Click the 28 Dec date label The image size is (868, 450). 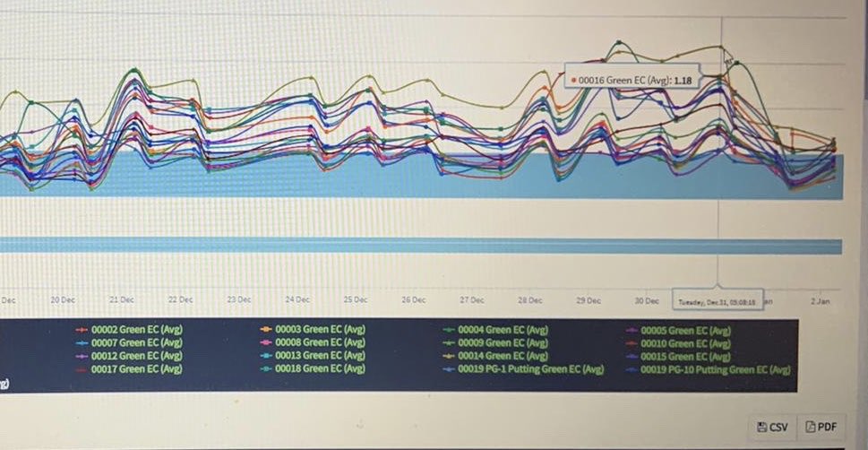pos(529,300)
